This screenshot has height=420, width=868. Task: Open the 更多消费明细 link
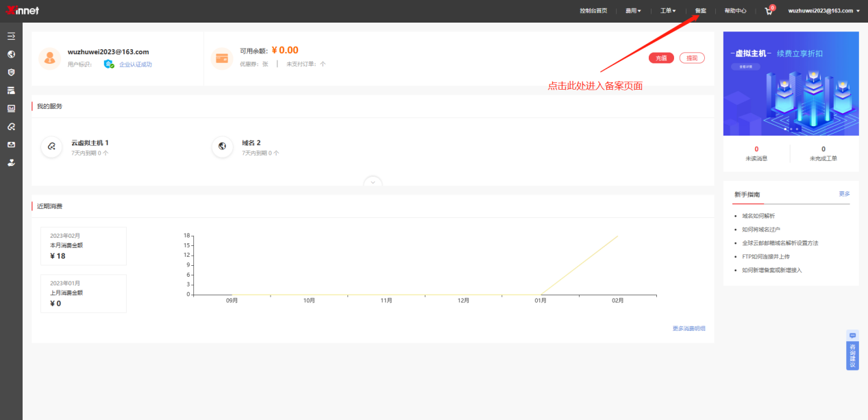pos(689,329)
